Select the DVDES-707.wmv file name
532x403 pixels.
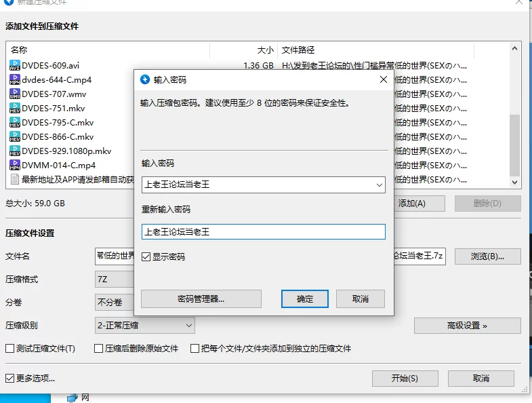[x=54, y=94]
